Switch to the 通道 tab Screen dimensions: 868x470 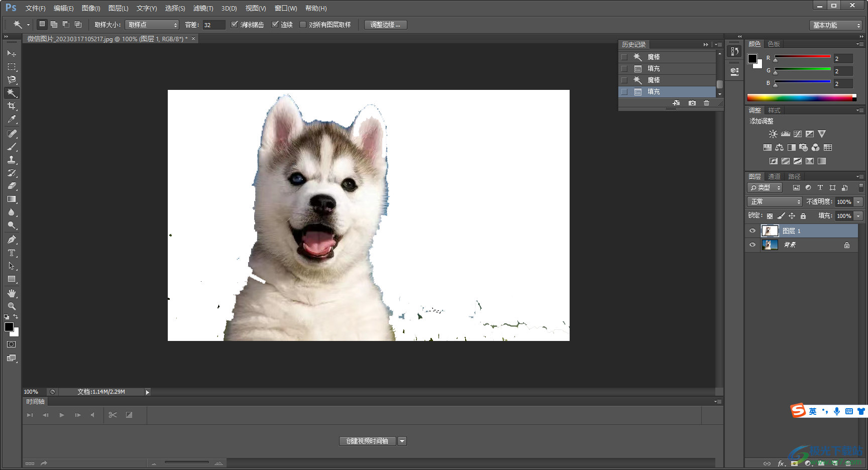[x=774, y=176]
